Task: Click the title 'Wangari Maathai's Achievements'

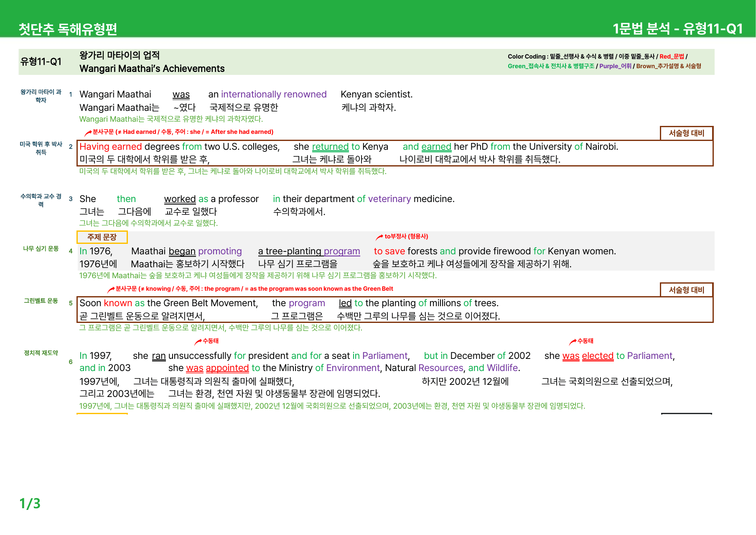Action: tap(152, 69)
